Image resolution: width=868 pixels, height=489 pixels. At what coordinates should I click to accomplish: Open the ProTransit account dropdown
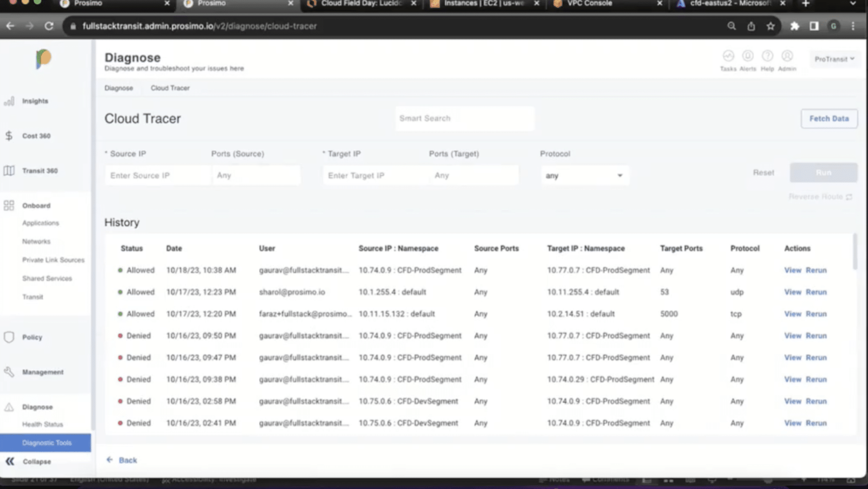(834, 59)
